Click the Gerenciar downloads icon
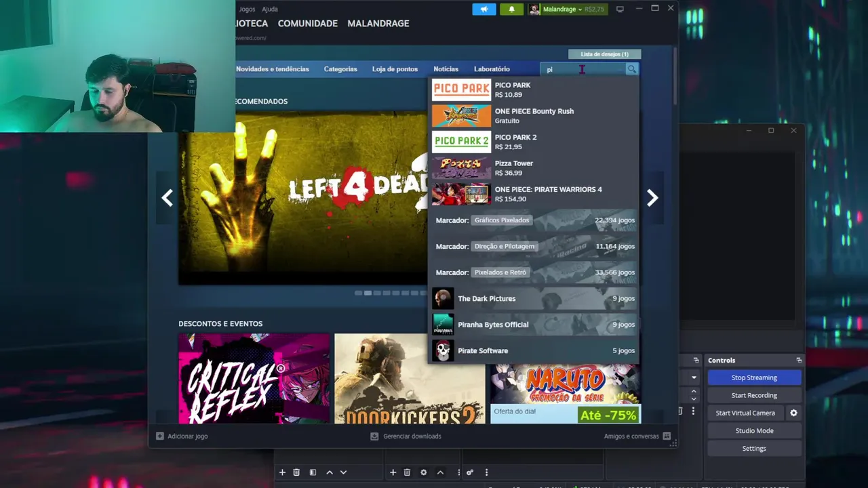The image size is (868, 488). (374, 436)
